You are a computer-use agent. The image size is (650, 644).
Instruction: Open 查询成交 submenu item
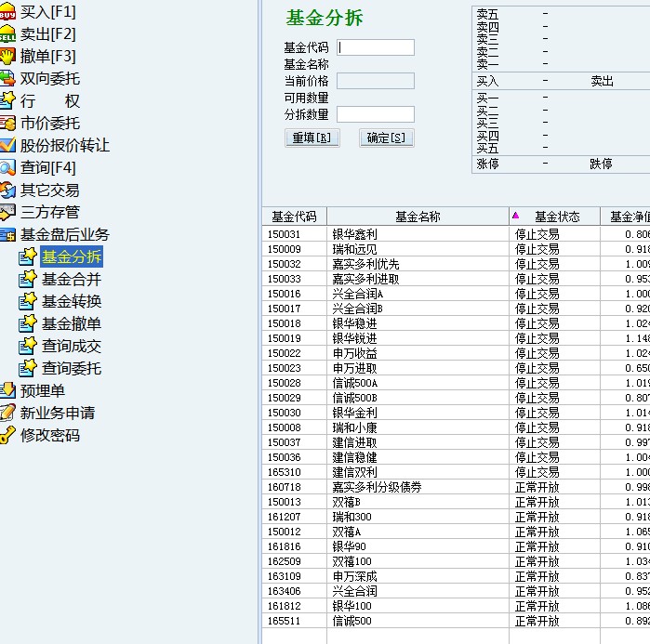[72, 346]
